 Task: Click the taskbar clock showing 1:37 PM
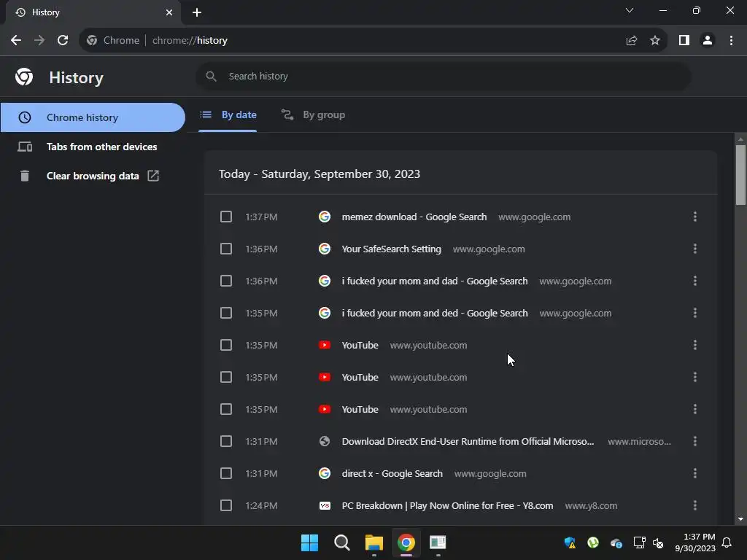tap(695, 542)
